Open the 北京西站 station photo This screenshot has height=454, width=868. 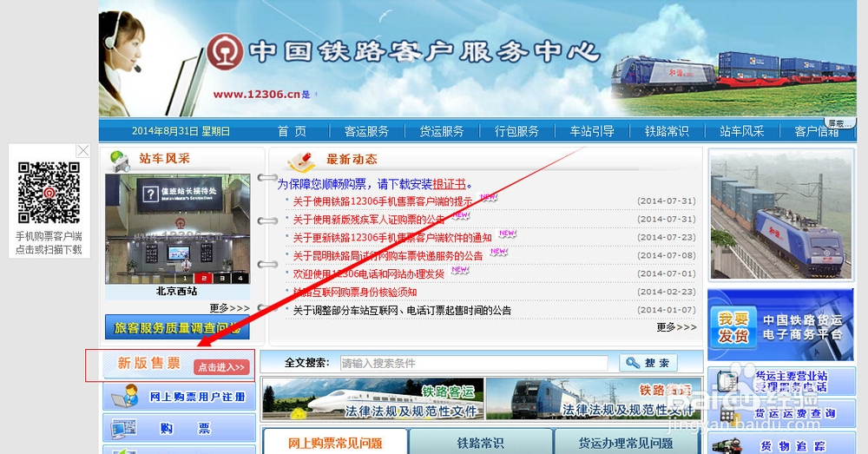coord(177,228)
